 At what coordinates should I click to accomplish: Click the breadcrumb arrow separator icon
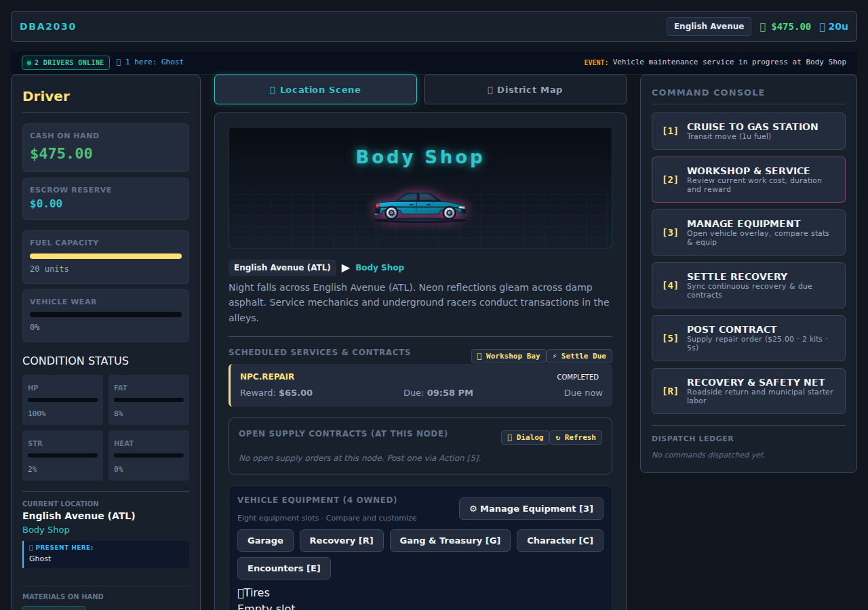click(346, 268)
